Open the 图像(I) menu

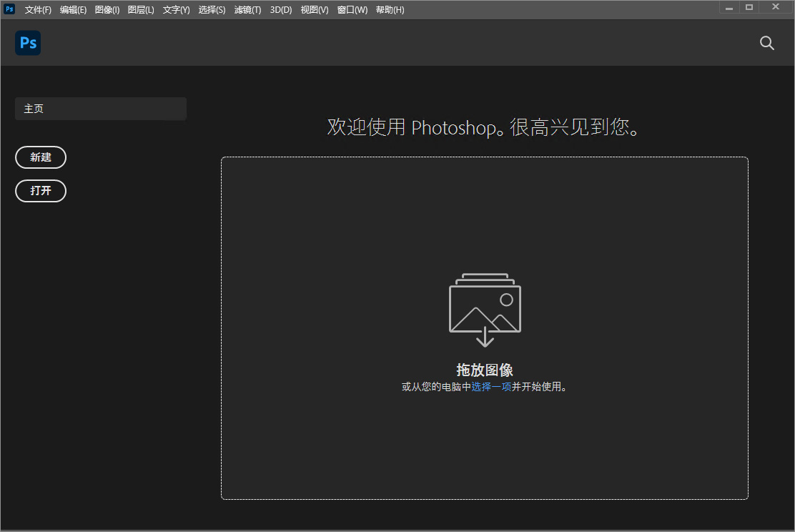107,9
